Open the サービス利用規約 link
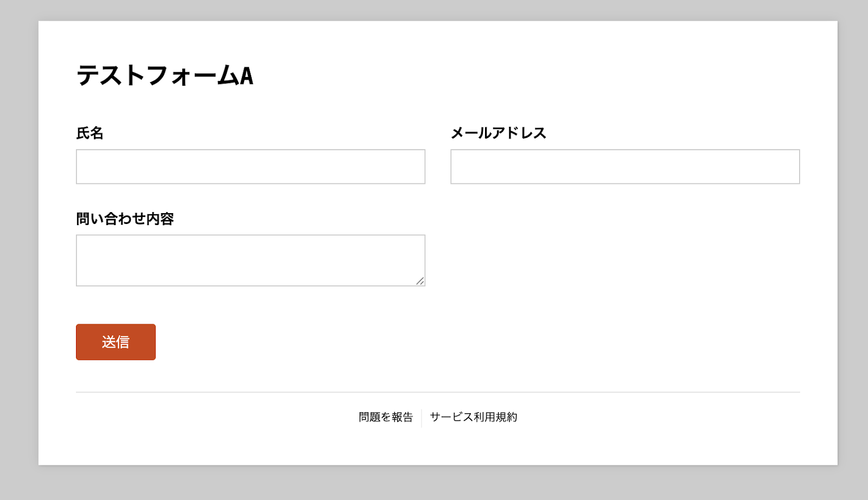This screenshot has width=868, height=500. click(474, 417)
